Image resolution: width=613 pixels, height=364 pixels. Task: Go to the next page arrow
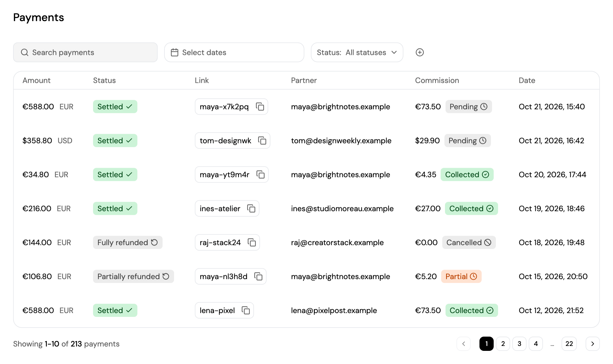tap(592, 344)
